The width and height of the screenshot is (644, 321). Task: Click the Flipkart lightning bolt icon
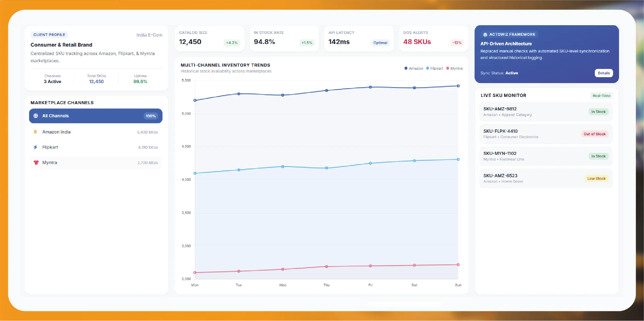[x=36, y=147]
